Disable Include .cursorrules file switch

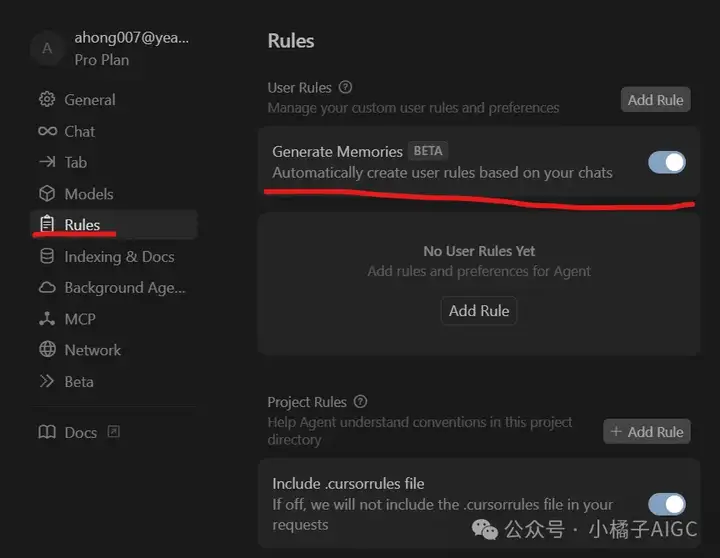coord(667,504)
